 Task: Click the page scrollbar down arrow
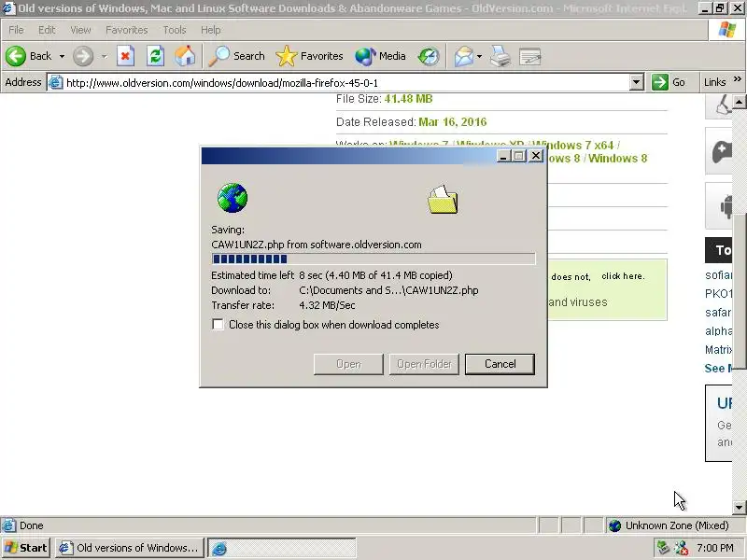tap(739, 508)
